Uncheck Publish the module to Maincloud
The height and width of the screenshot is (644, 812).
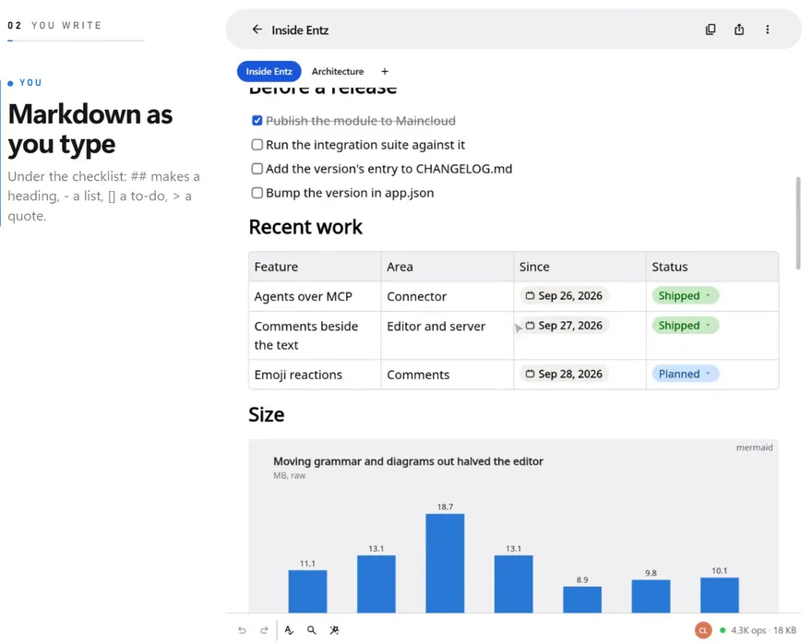click(x=257, y=121)
